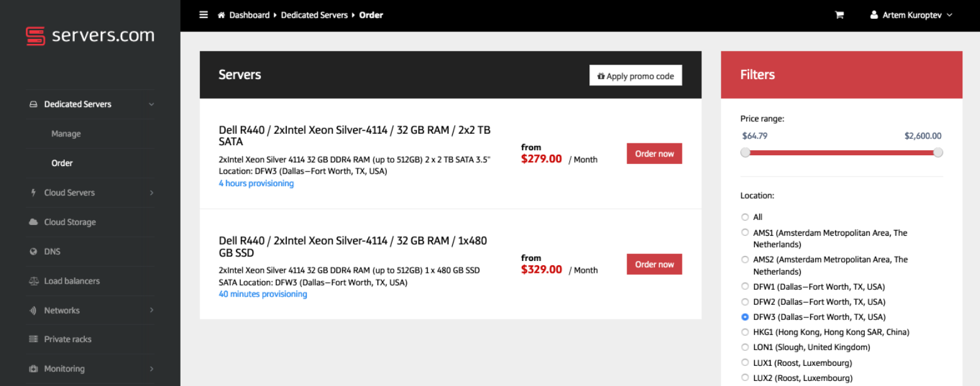Click the $2,600.00 maximum price value

[923, 136]
